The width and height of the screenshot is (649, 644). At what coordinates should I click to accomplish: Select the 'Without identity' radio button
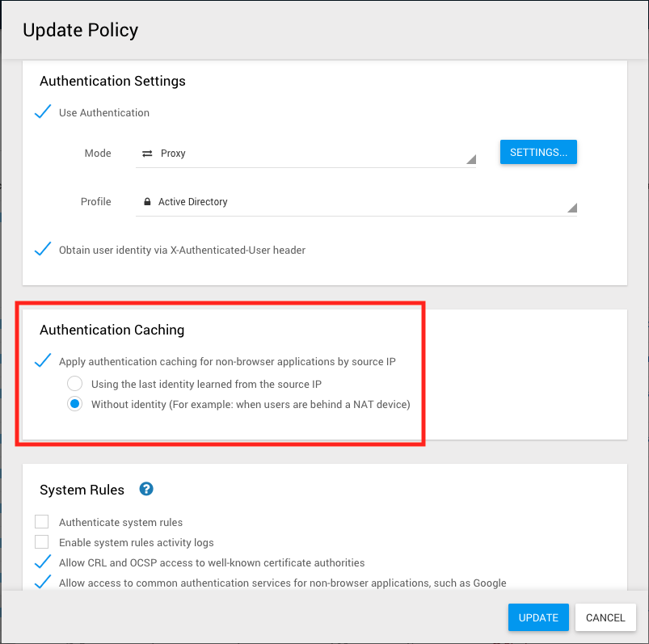pos(75,404)
